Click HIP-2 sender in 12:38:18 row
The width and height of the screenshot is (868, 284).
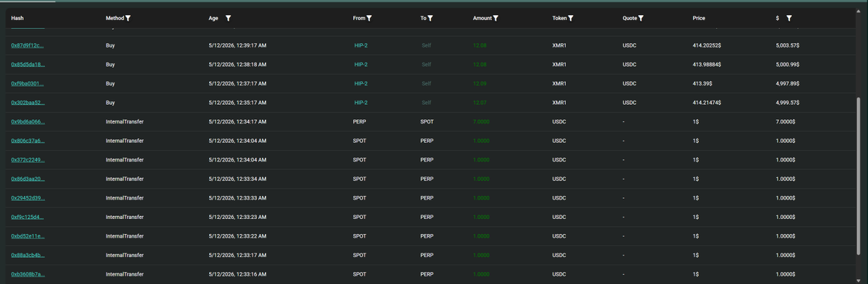pos(361,64)
